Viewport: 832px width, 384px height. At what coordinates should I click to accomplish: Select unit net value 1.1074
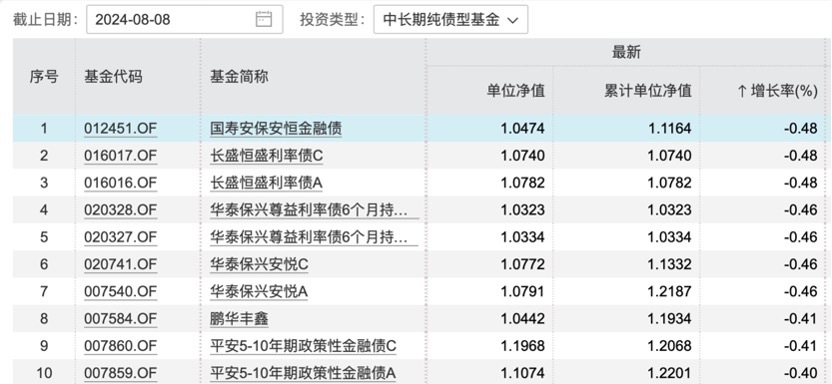523,373
